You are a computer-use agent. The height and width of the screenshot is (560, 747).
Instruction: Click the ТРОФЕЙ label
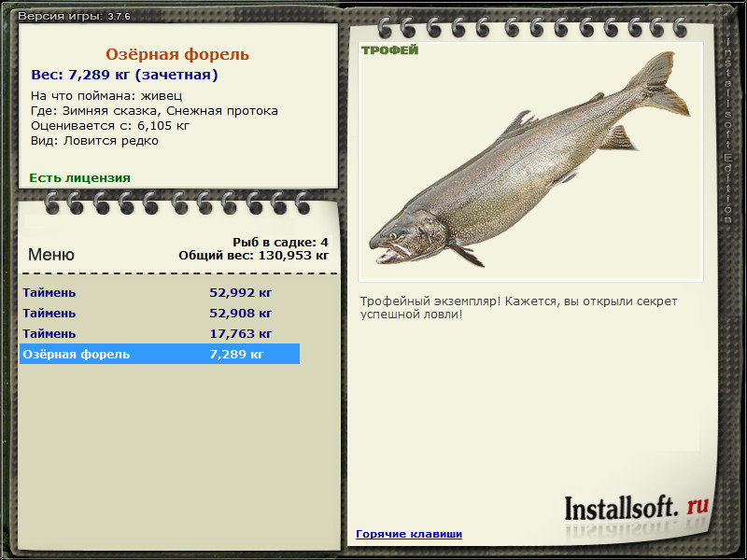coord(389,50)
